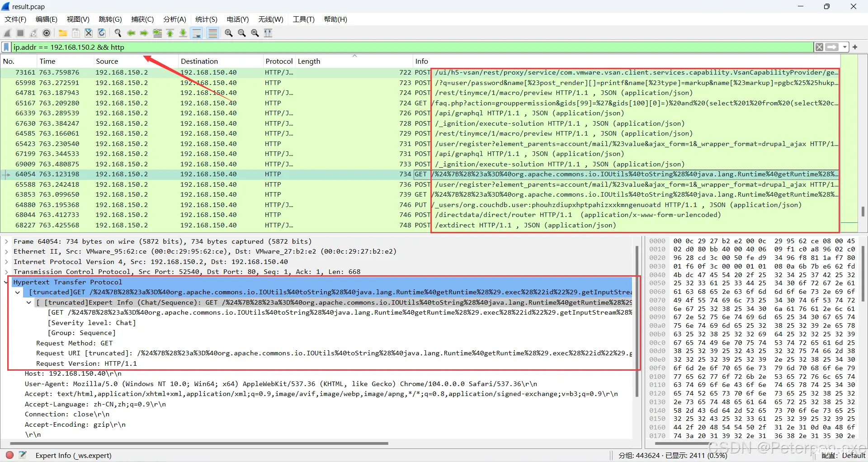Open a capture file via folder icon

coord(63,33)
